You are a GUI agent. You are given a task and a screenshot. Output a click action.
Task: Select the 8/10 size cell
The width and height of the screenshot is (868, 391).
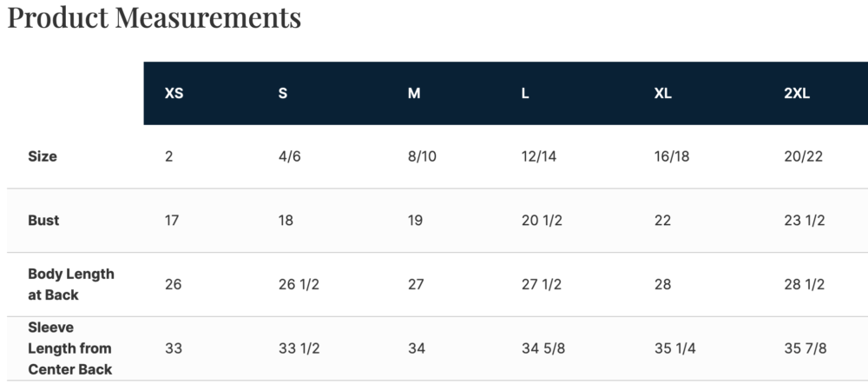point(421,156)
